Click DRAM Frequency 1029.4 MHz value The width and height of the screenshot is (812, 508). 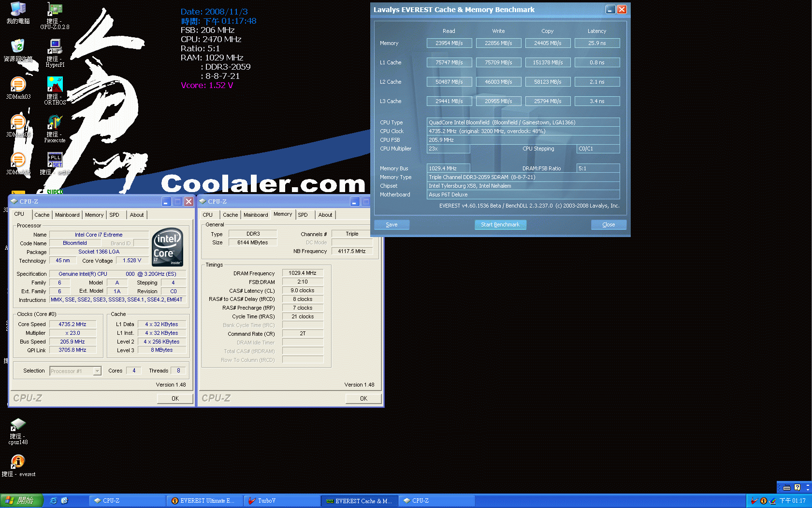(303, 273)
